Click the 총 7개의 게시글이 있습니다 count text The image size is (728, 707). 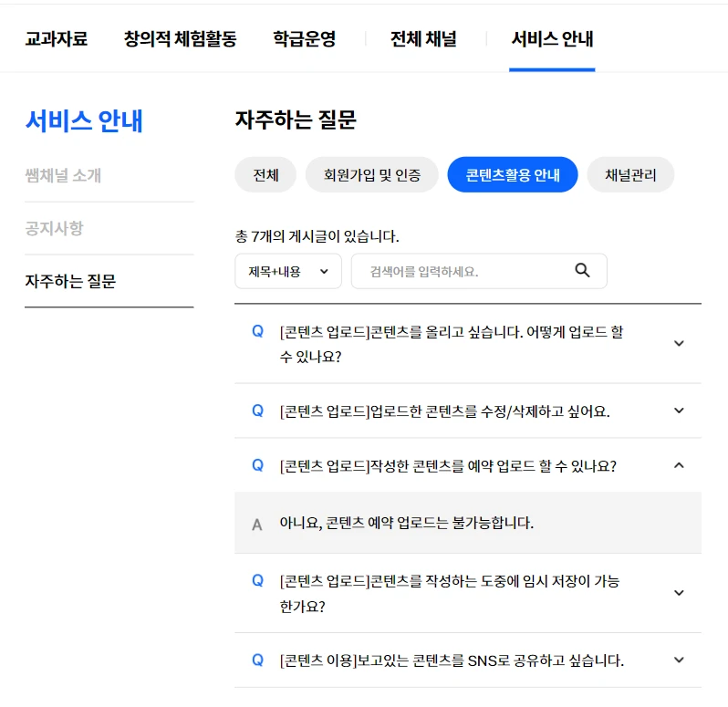click(317, 236)
